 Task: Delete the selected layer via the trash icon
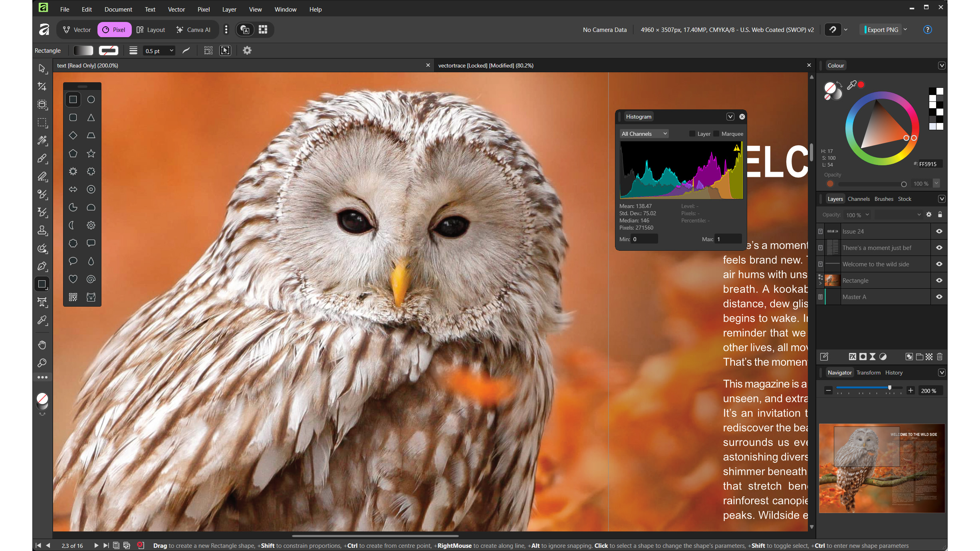tap(940, 357)
